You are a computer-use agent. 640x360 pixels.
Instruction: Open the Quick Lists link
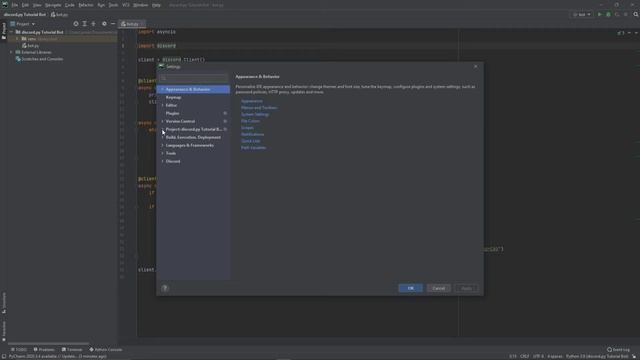pyautogui.click(x=251, y=141)
